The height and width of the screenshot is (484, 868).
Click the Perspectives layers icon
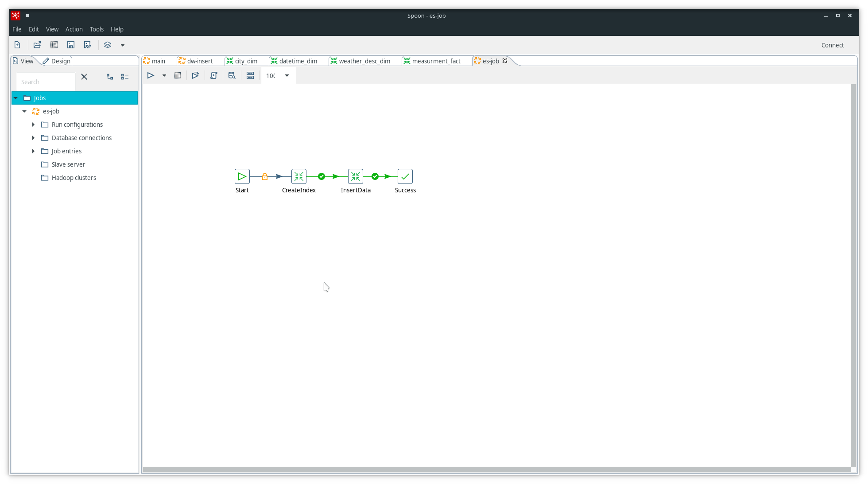[x=108, y=45]
